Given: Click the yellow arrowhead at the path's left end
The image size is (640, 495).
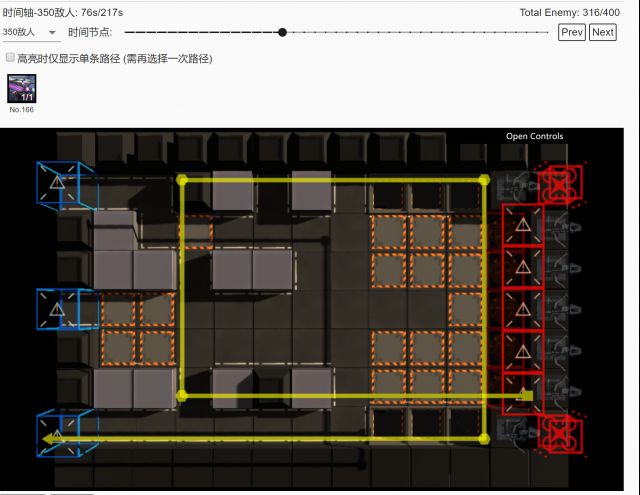Looking at the screenshot, I should tap(48, 438).
